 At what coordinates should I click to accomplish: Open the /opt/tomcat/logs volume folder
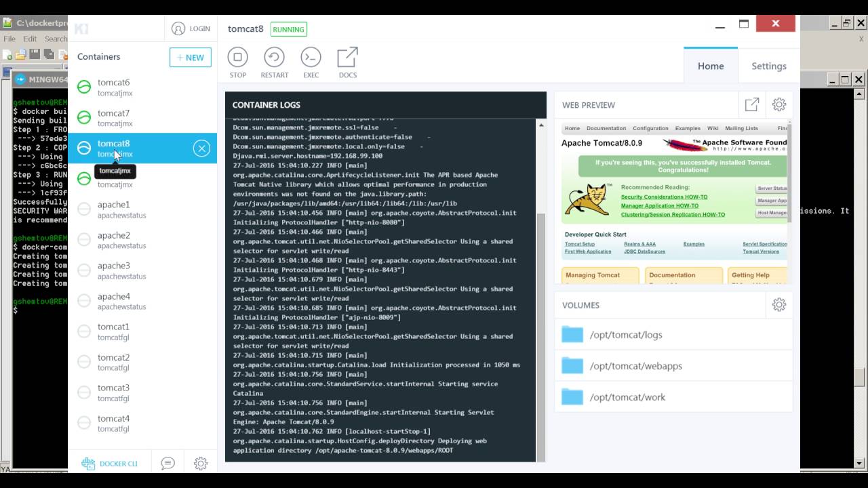[x=673, y=335]
